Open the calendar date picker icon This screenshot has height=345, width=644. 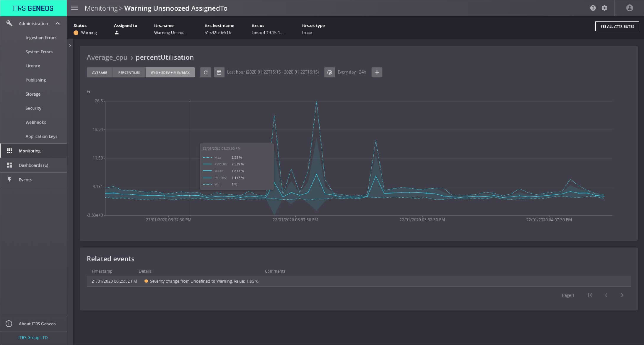tap(219, 72)
